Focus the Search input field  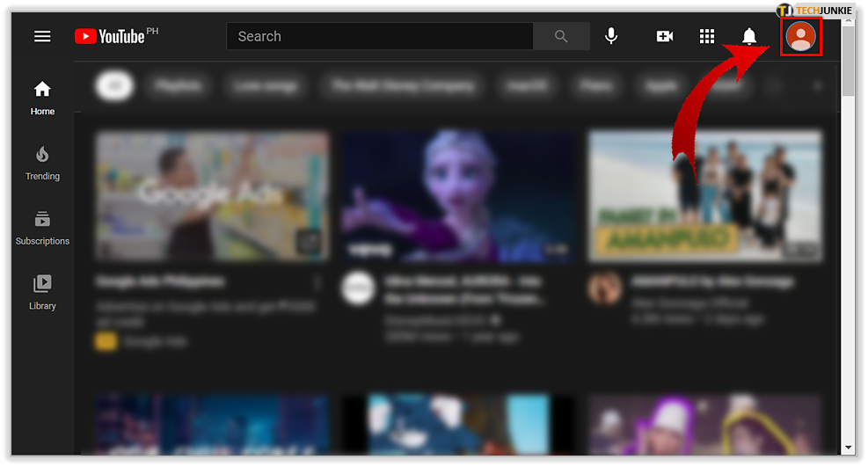pos(380,37)
